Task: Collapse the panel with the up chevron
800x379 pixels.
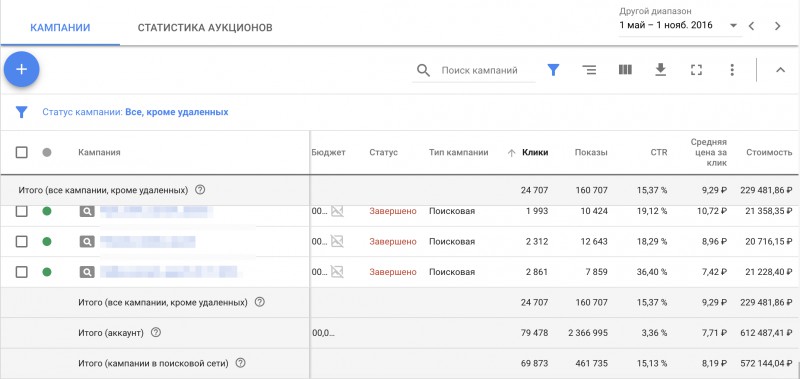Action: [780, 70]
